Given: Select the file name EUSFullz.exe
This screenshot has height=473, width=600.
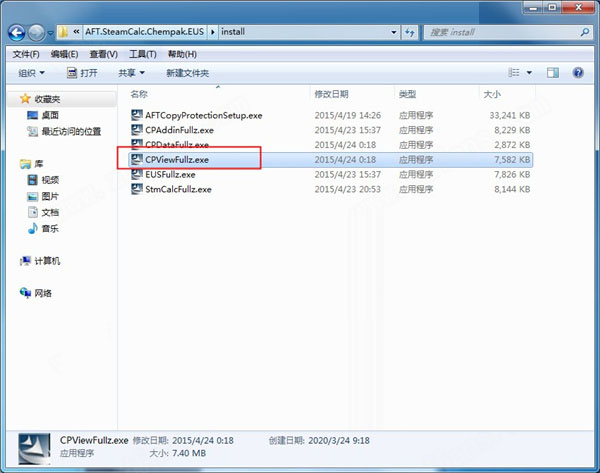Looking at the screenshot, I should (170, 175).
